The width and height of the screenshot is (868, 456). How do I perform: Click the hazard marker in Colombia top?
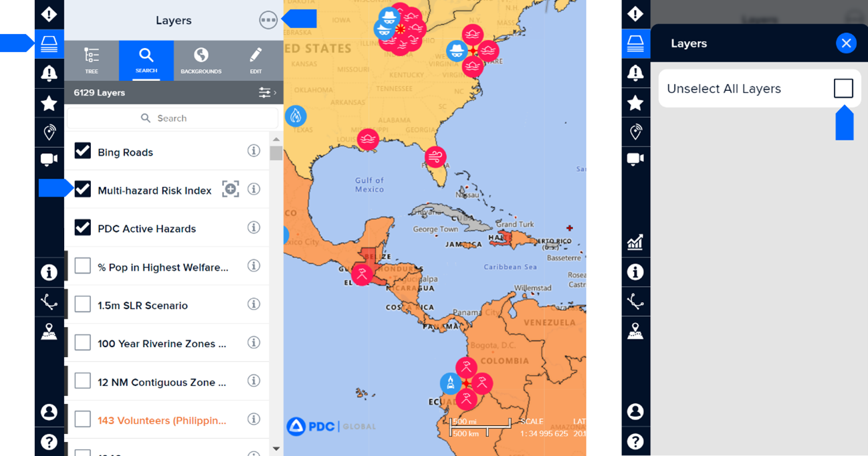point(466,367)
